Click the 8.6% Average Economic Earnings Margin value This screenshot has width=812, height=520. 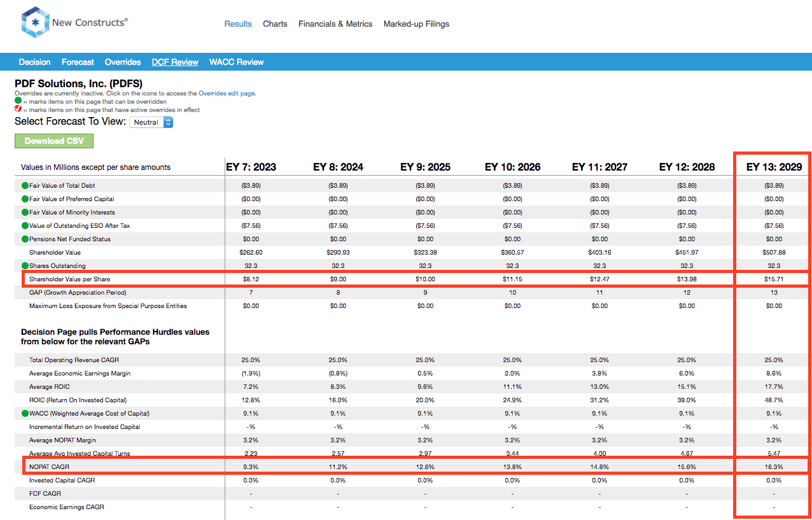774,374
